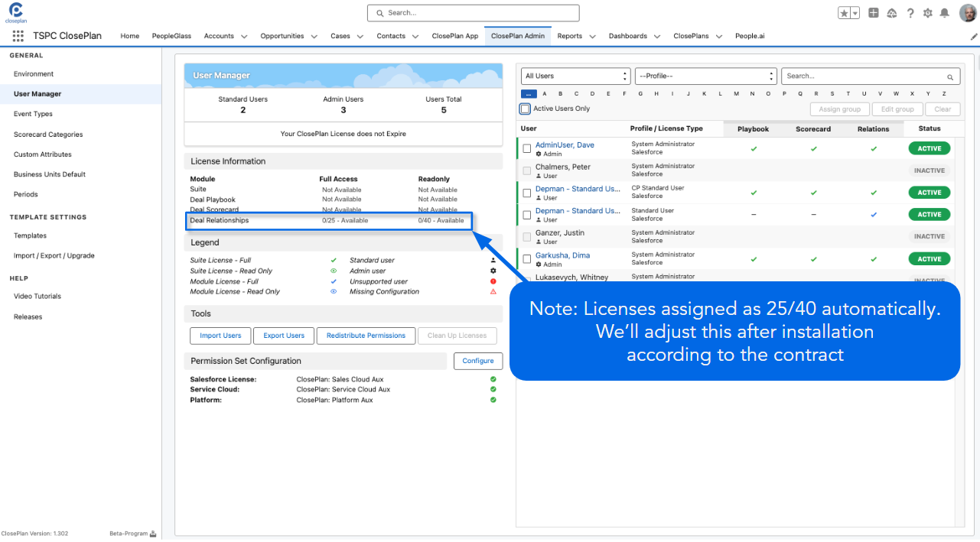This screenshot has width=980, height=542.
Task: Click the Salesforce License green check icon
Action: tap(493, 379)
